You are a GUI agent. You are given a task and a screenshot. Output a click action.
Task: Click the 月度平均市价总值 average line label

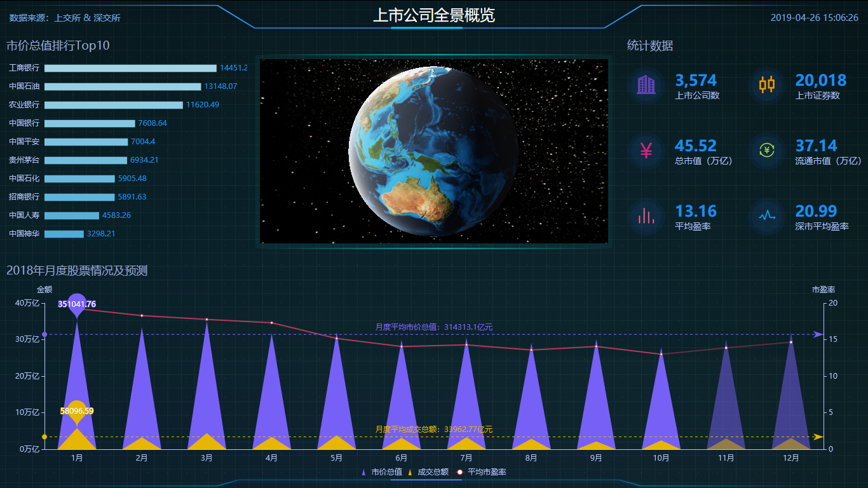[x=433, y=327]
